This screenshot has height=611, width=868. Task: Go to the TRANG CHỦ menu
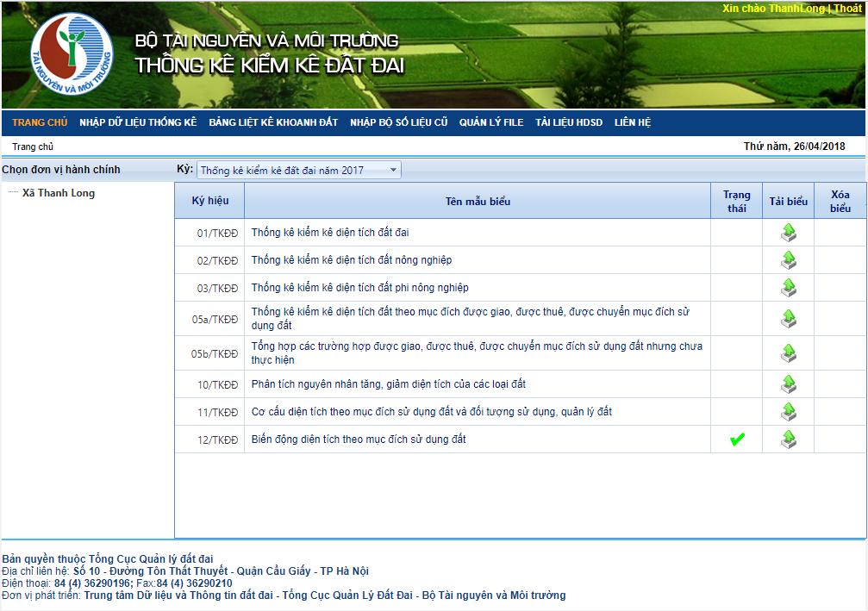click(40, 122)
